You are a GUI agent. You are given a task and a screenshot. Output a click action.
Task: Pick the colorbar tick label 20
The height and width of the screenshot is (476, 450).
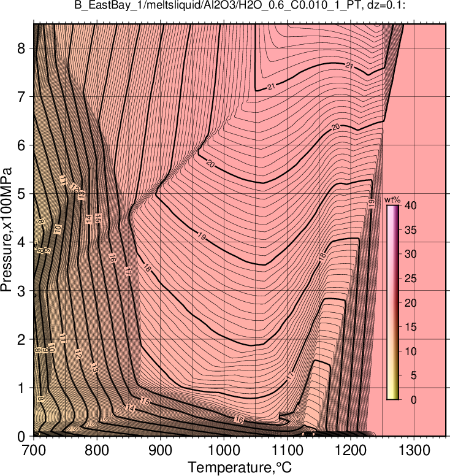pos(411,302)
